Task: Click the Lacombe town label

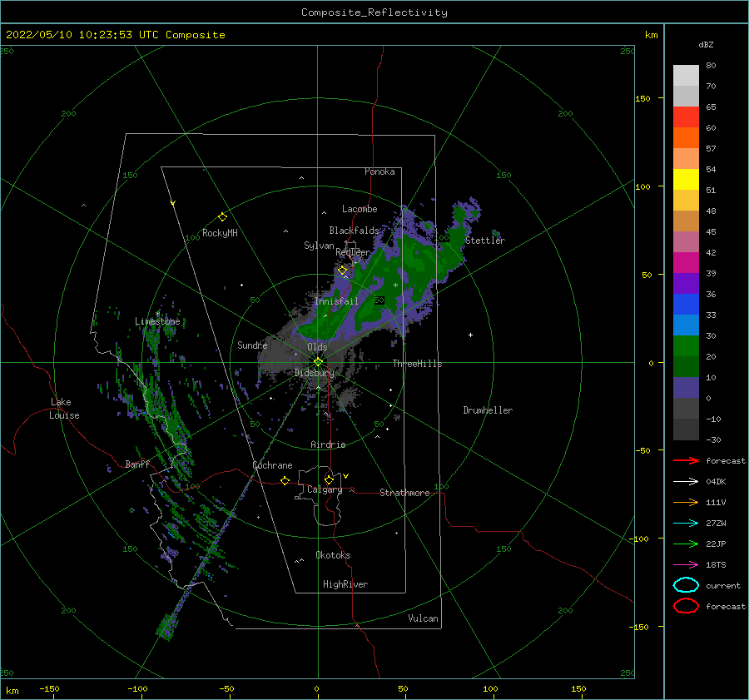Action: [x=360, y=209]
